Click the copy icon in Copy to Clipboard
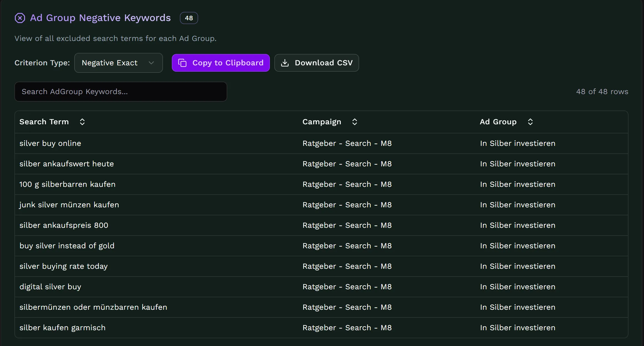 tap(182, 63)
